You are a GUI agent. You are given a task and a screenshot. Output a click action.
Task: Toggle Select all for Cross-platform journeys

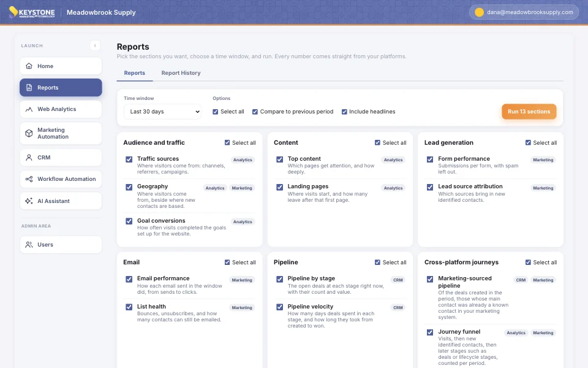[x=528, y=263]
